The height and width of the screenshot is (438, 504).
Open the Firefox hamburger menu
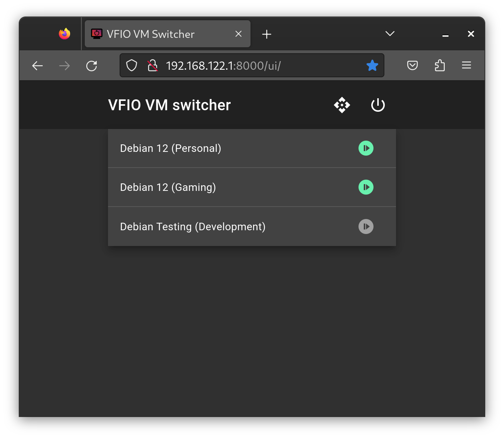tap(466, 66)
